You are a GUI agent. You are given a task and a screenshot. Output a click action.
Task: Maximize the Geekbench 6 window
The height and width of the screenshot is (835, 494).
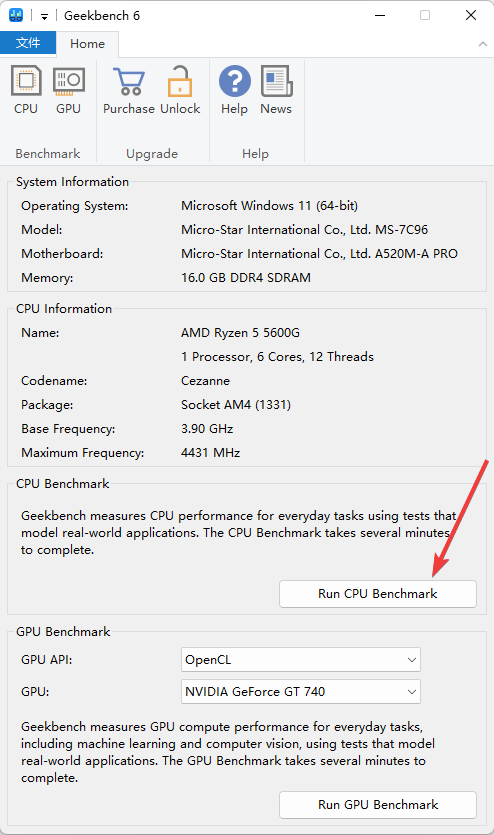[x=425, y=15]
